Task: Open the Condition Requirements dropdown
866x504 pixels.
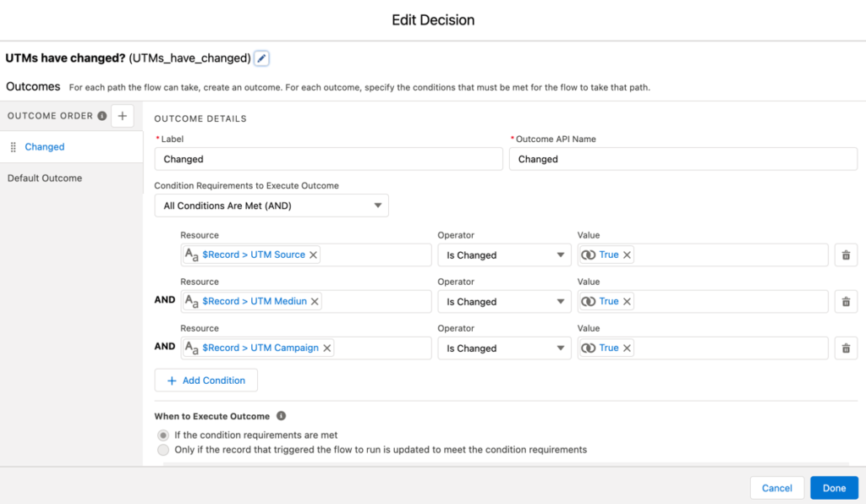Action: (271, 205)
